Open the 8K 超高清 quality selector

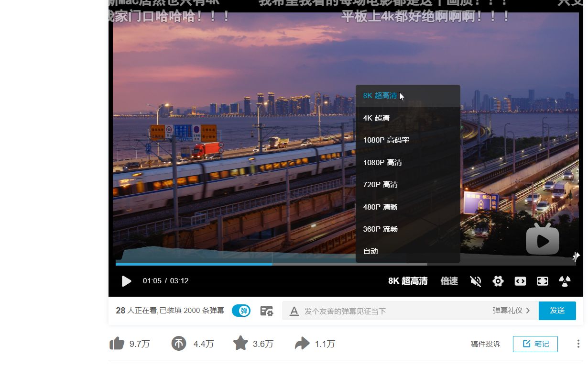pos(409,281)
